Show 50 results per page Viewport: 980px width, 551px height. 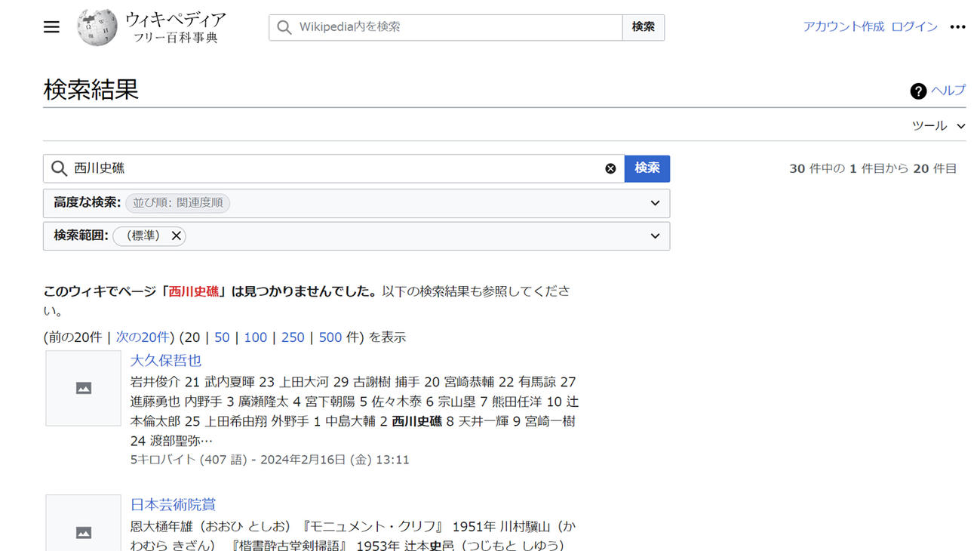point(222,337)
